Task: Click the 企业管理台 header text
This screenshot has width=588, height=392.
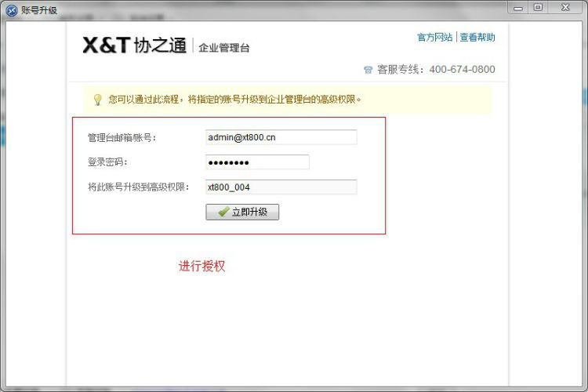Action: (x=224, y=48)
